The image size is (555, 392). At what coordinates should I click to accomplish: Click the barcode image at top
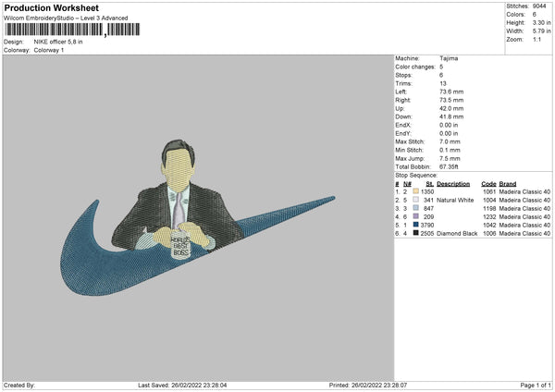pos(72,30)
